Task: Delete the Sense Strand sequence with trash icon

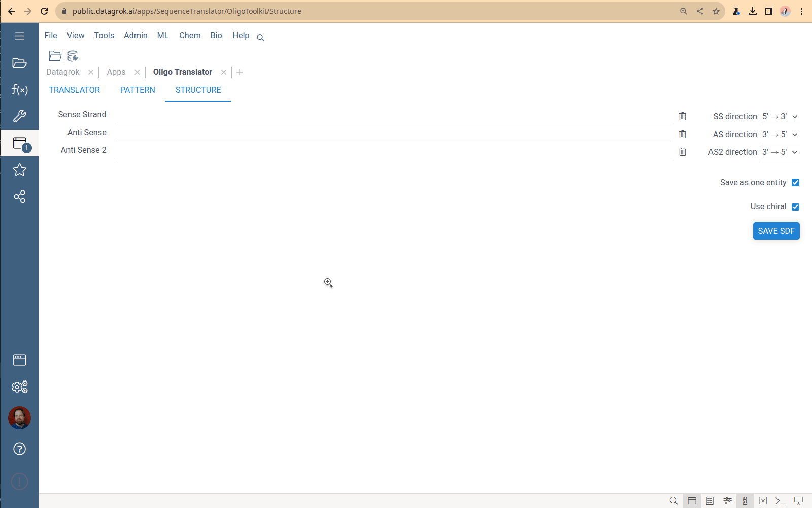Action: 683,116
